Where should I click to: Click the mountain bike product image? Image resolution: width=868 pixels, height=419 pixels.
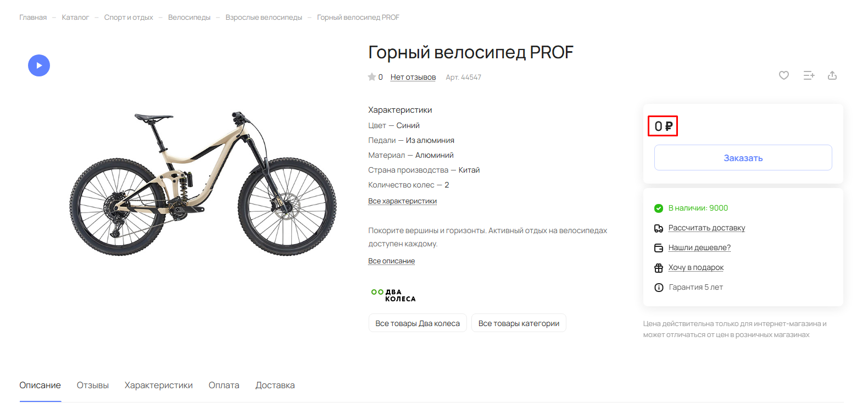(x=203, y=183)
